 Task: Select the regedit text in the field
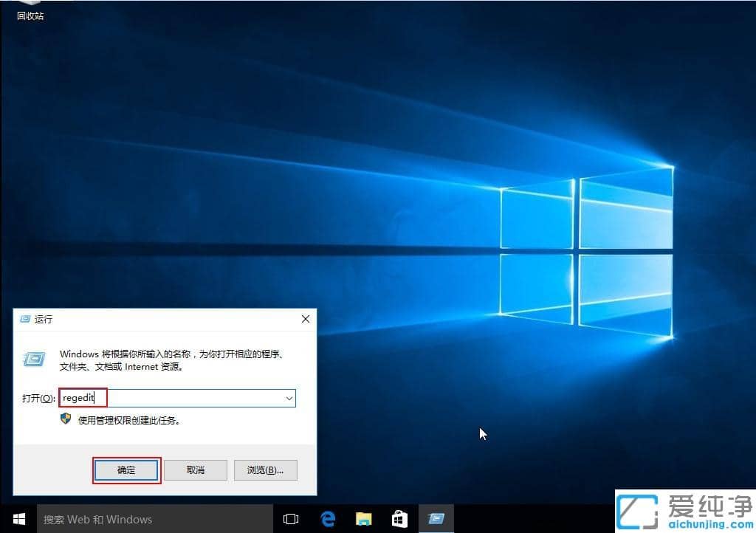(x=81, y=398)
